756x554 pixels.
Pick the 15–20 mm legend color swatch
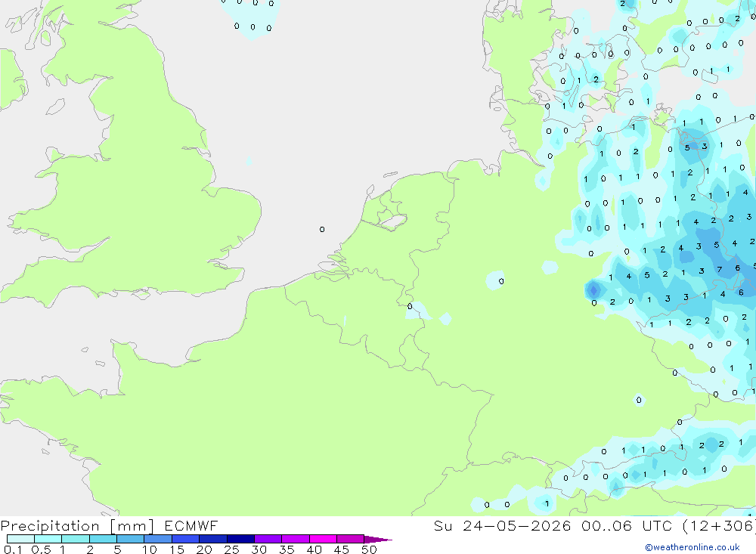coord(186,539)
